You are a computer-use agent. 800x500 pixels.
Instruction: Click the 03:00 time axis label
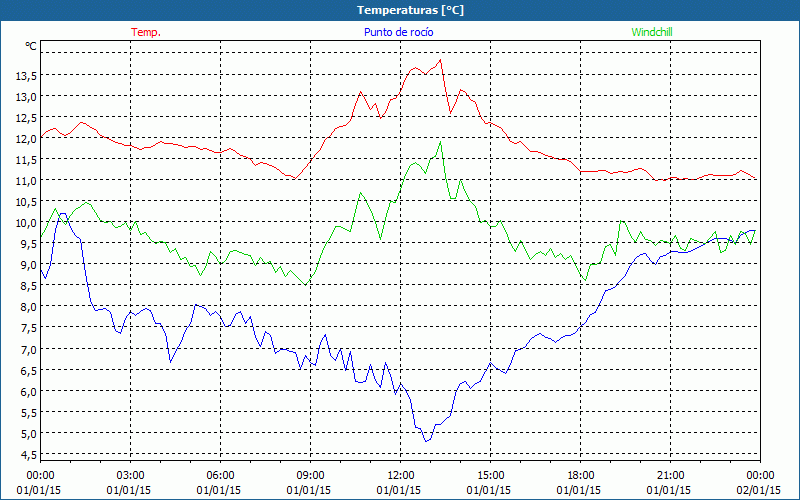130,476
